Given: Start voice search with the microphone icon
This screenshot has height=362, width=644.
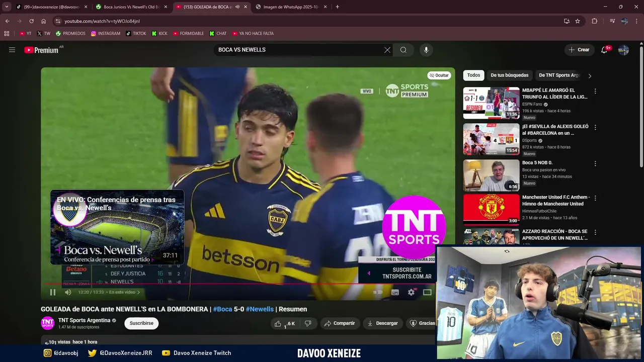Looking at the screenshot, I should coord(426,50).
